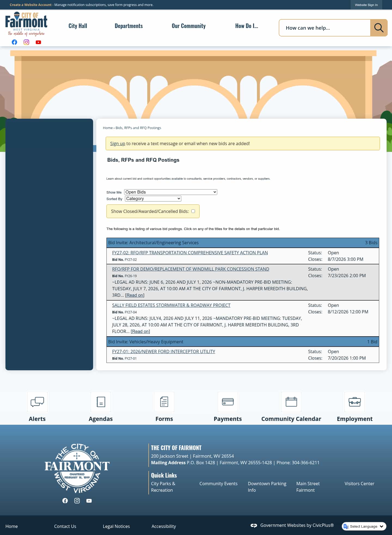Screen dimensions: 392x535
Task: Click the Quick Links footer heading
Action: (x=164, y=475)
